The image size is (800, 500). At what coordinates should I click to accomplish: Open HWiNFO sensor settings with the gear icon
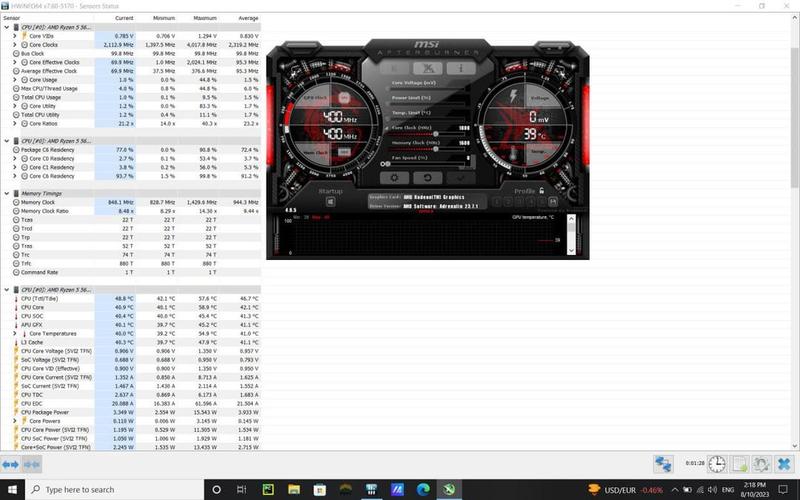[761, 464]
